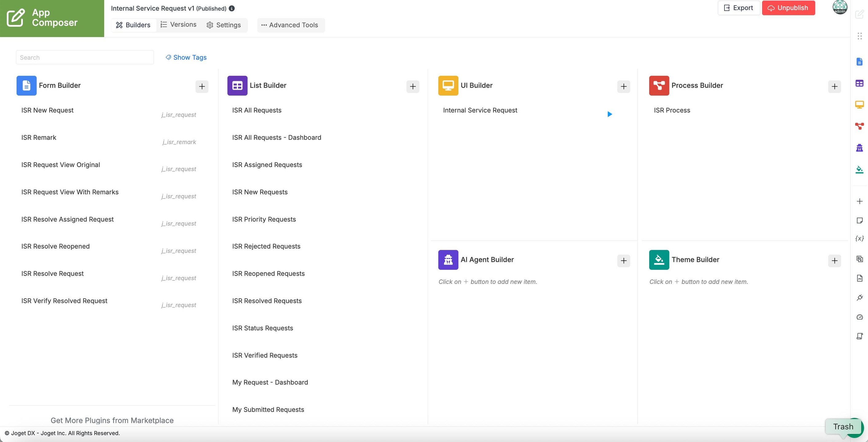Toggle Show Tags
Image resolution: width=868 pixels, height=442 pixels.
(x=186, y=57)
